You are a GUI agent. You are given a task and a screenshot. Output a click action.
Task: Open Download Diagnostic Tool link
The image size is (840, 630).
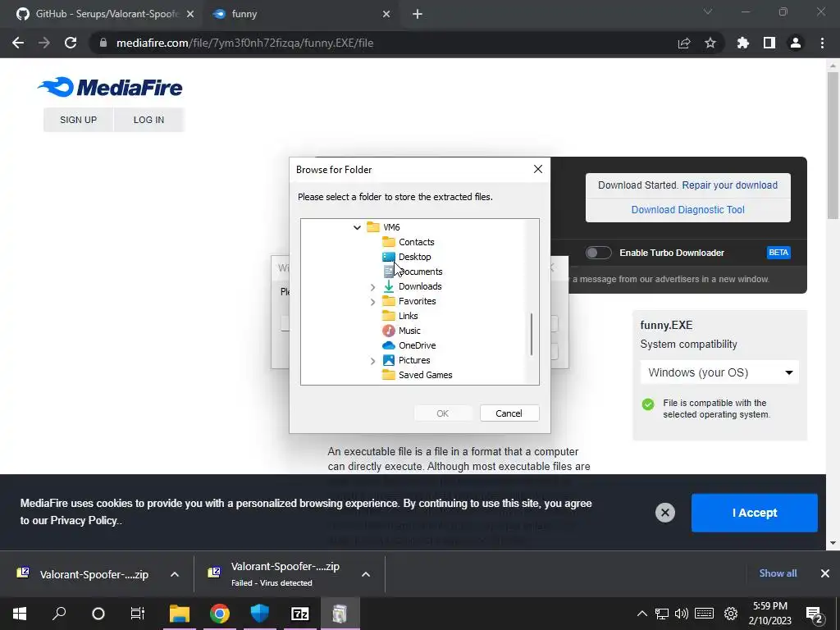coord(688,209)
